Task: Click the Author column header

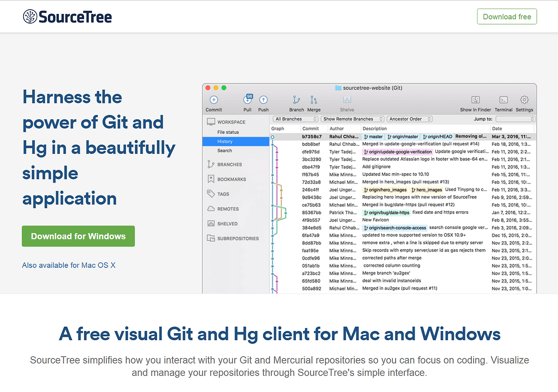Action: click(337, 128)
